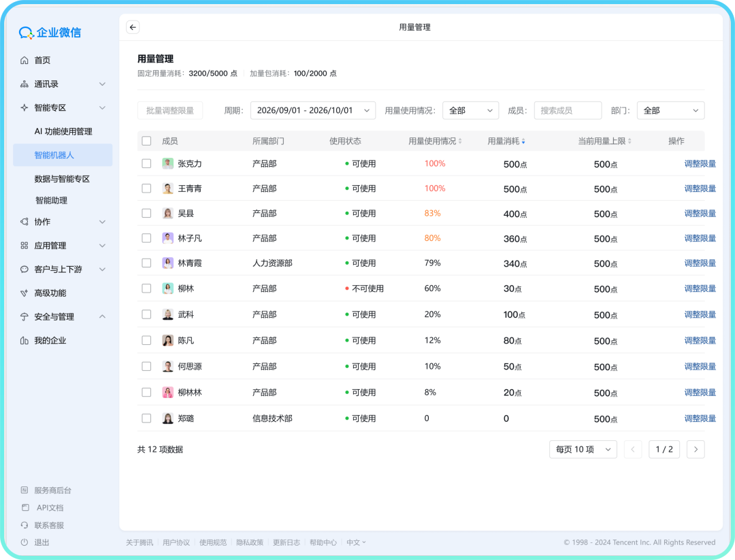
Task: Open the 隐私政策 footer link
Action: pyautogui.click(x=249, y=543)
